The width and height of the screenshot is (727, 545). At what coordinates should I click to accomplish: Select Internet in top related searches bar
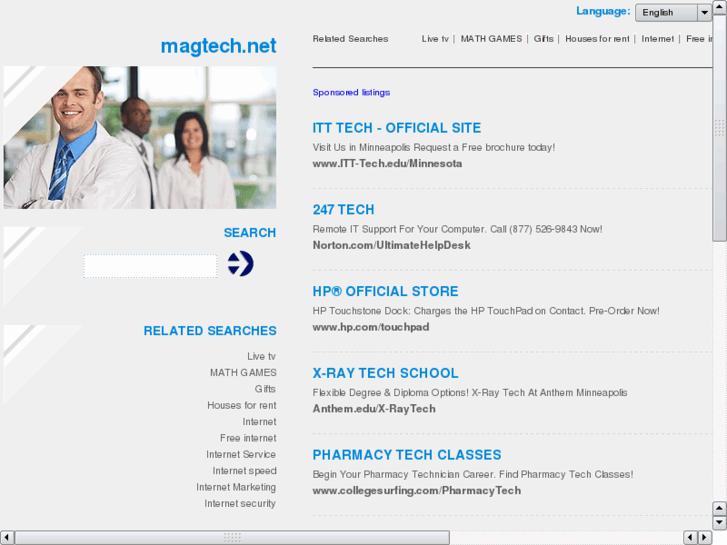657,39
